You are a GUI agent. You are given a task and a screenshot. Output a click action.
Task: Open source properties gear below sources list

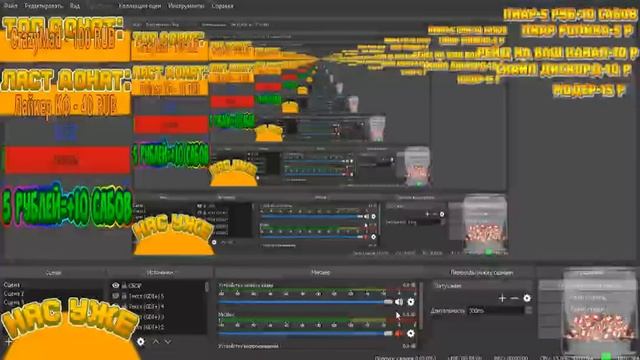140,341
